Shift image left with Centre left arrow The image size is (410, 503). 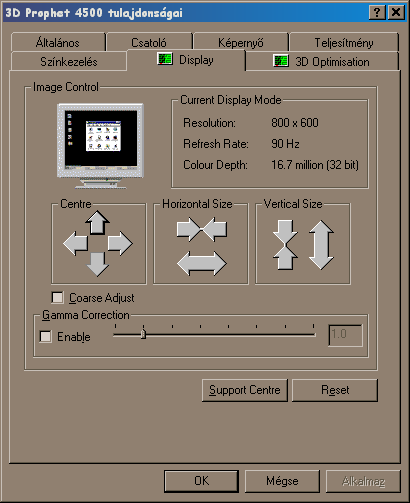(x=76, y=244)
